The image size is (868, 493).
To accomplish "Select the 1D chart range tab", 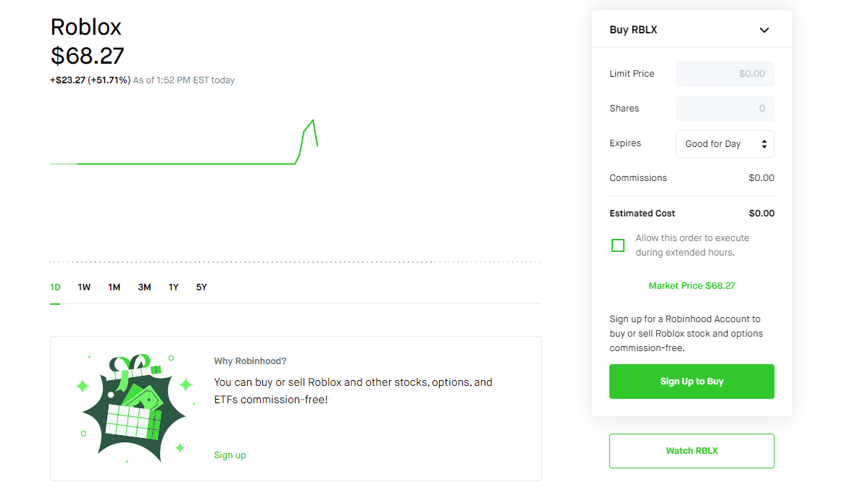I will click(55, 287).
